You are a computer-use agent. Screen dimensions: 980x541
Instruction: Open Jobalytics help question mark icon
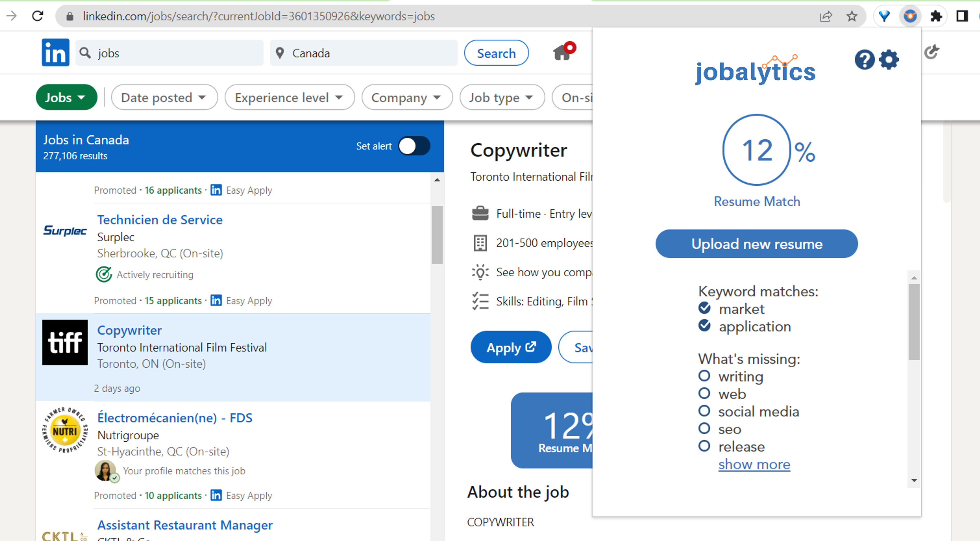pos(864,60)
